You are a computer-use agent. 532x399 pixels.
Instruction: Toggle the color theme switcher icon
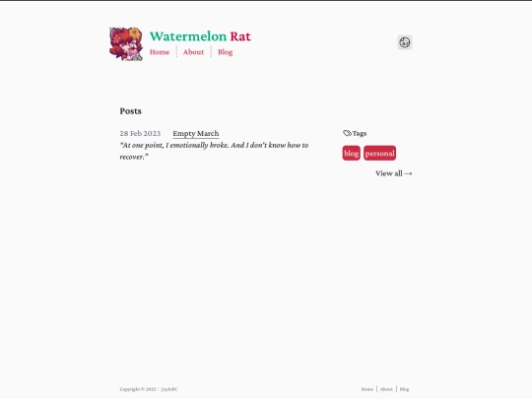coord(405,42)
